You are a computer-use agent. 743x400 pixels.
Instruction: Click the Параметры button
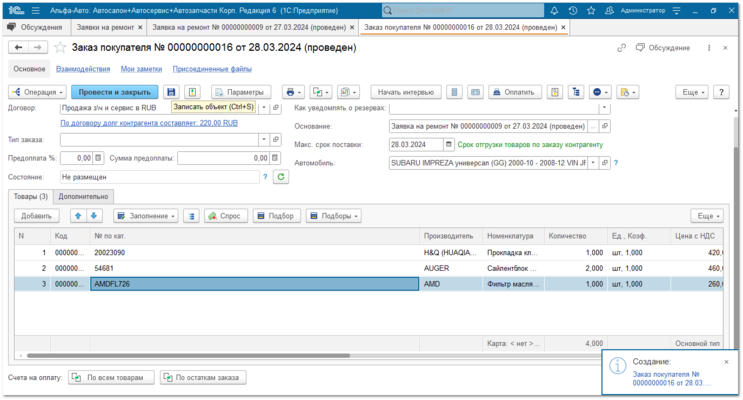tap(241, 92)
